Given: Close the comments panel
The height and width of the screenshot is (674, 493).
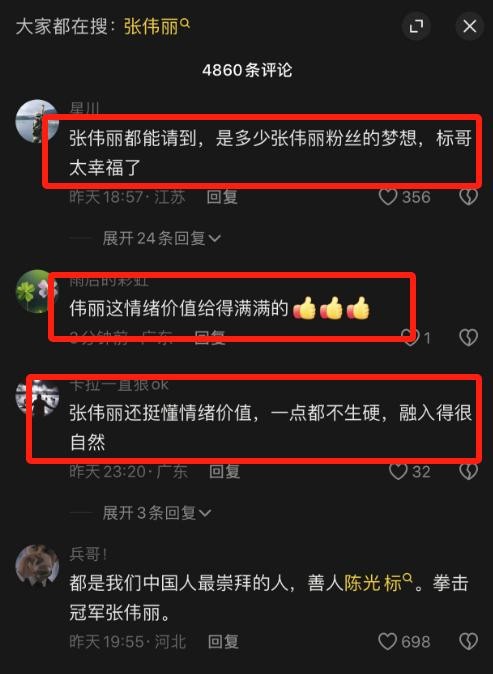Looking at the screenshot, I should pyautogui.click(x=469, y=26).
